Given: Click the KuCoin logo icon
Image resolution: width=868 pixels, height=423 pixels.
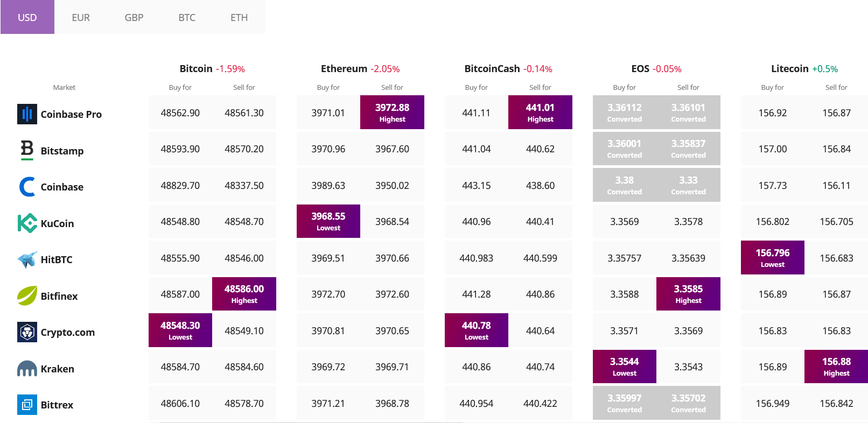Looking at the screenshot, I should click(x=27, y=223).
